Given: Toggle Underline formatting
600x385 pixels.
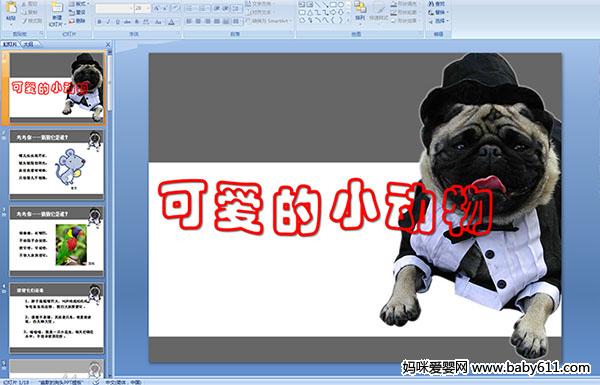Looking at the screenshot, I should tap(117, 22).
